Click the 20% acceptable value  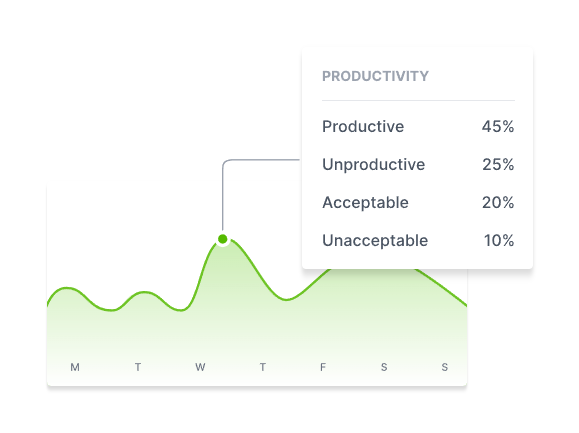coord(498,202)
